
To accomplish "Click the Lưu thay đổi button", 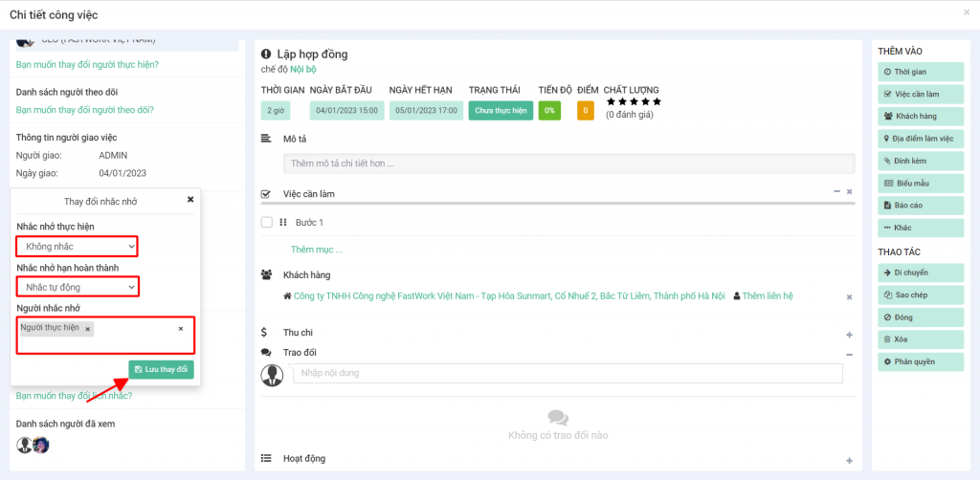I will pos(161,370).
